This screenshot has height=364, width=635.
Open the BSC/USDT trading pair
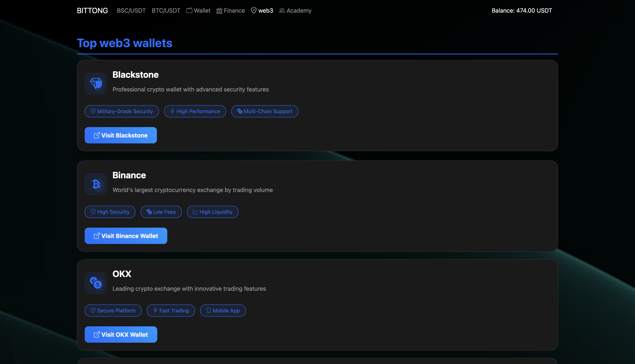131,11
